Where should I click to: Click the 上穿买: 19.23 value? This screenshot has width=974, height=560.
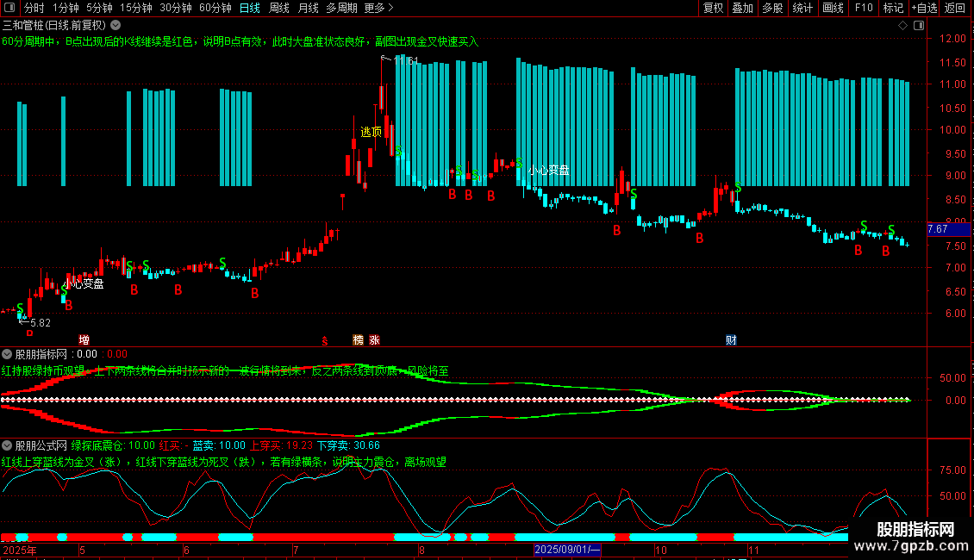tap(281, 445)
